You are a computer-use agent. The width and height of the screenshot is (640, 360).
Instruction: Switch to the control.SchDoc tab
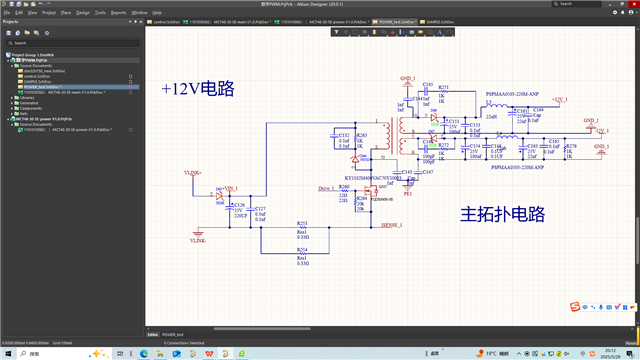point(163,22)
